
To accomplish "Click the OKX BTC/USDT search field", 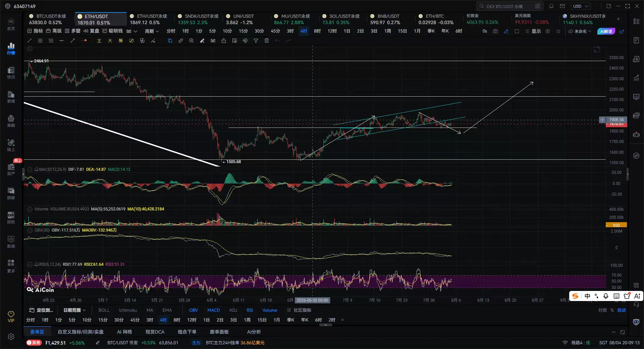I will point(510,6).
